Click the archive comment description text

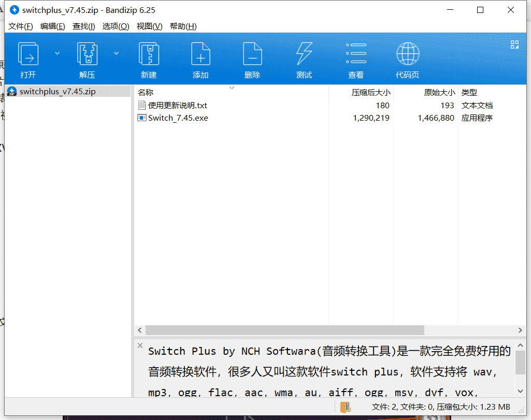[x=329, y=372]
